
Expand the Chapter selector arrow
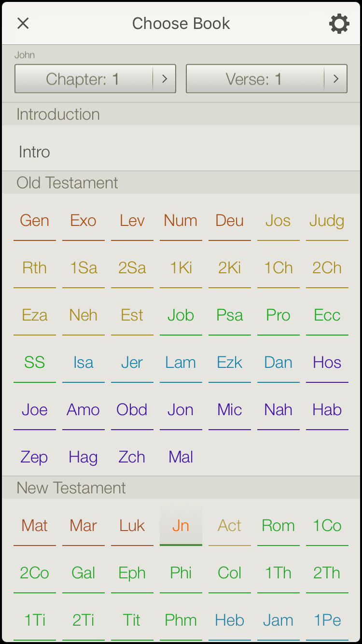165,79
